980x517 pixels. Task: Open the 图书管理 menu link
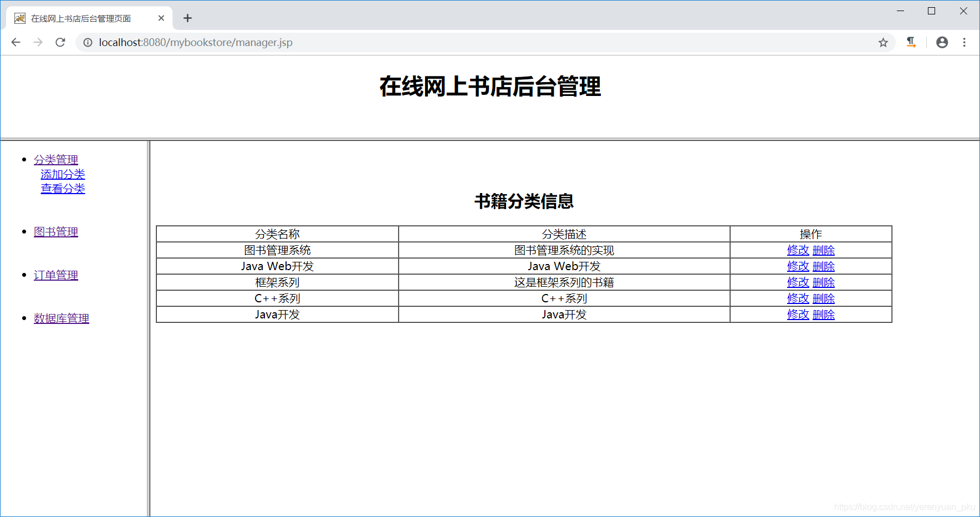pos(56,232)
